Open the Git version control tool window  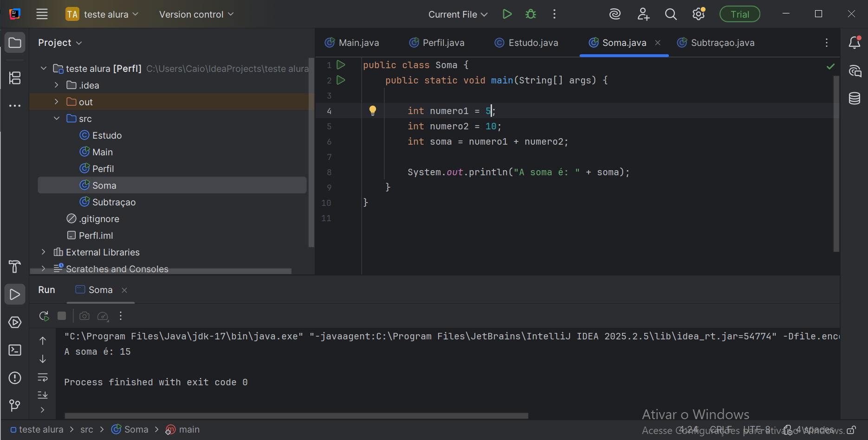(x=15, y=406)
